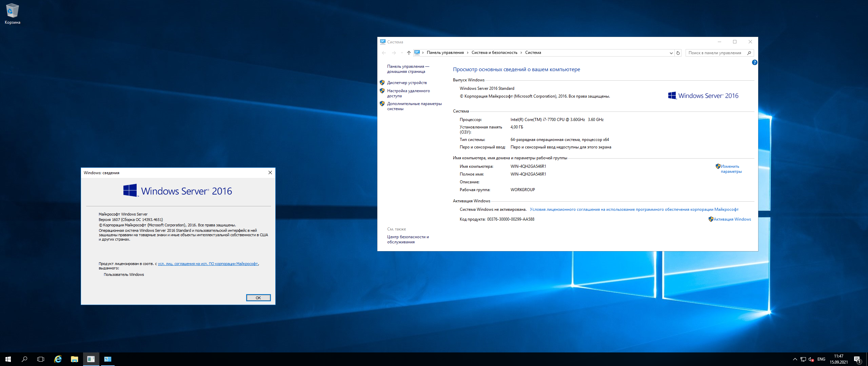Open 'Настройка удаленного доступа' link
Viewport: 868px width, 366px height.
pos(409,94)
